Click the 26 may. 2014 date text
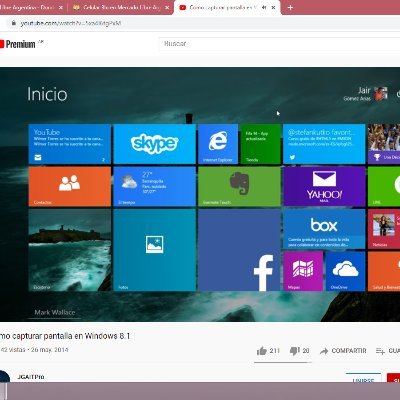The width and height of the screenshot is (400, 400). coord(49,350)
